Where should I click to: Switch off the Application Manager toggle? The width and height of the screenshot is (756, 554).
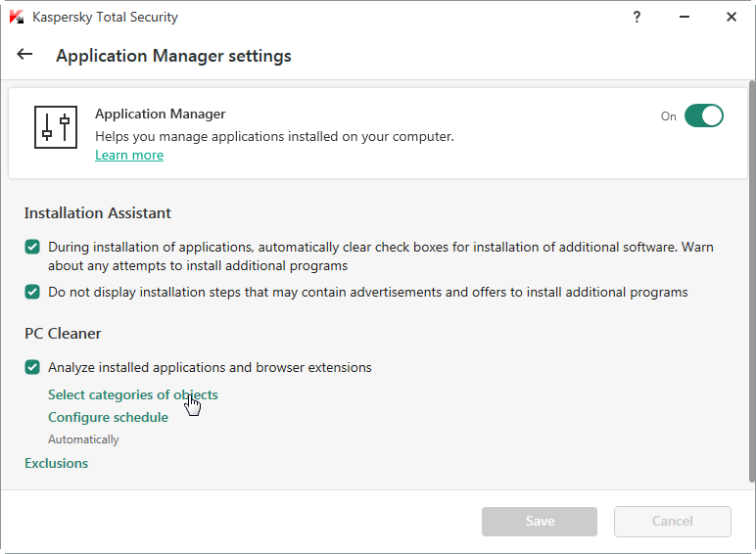click(703, 115)
